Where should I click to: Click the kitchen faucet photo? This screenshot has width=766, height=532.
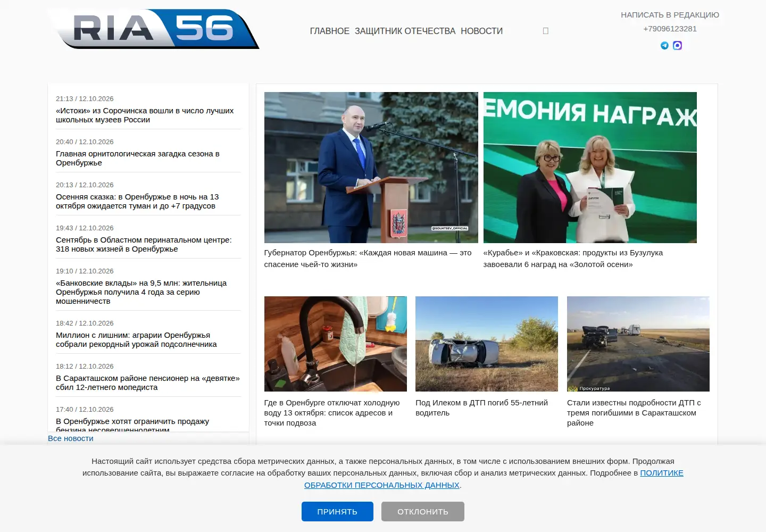[x=336, y=344]
